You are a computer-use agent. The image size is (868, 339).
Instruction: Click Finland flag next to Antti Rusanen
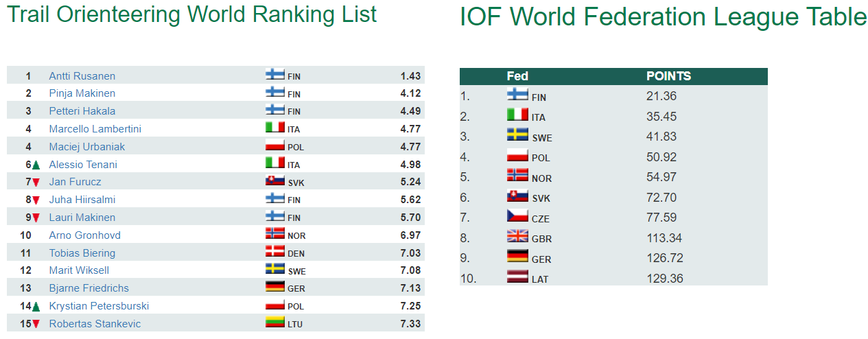(x=274, y=74)
